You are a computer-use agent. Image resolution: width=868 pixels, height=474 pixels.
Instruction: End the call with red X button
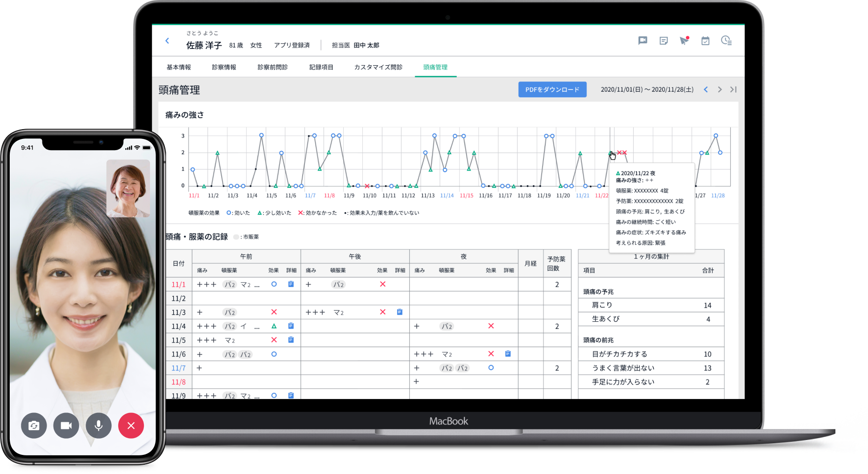coord(131,426)
